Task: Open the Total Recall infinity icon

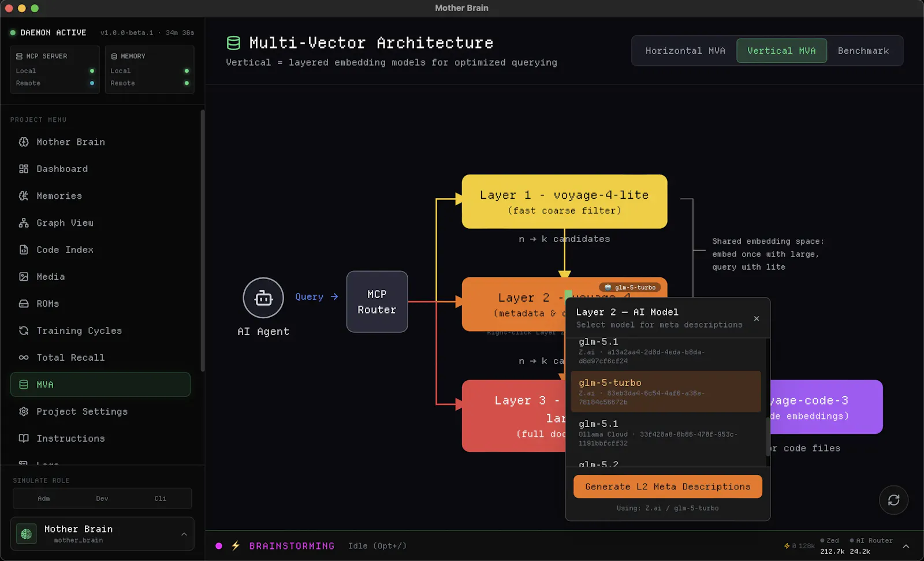Action: point(24,358)
